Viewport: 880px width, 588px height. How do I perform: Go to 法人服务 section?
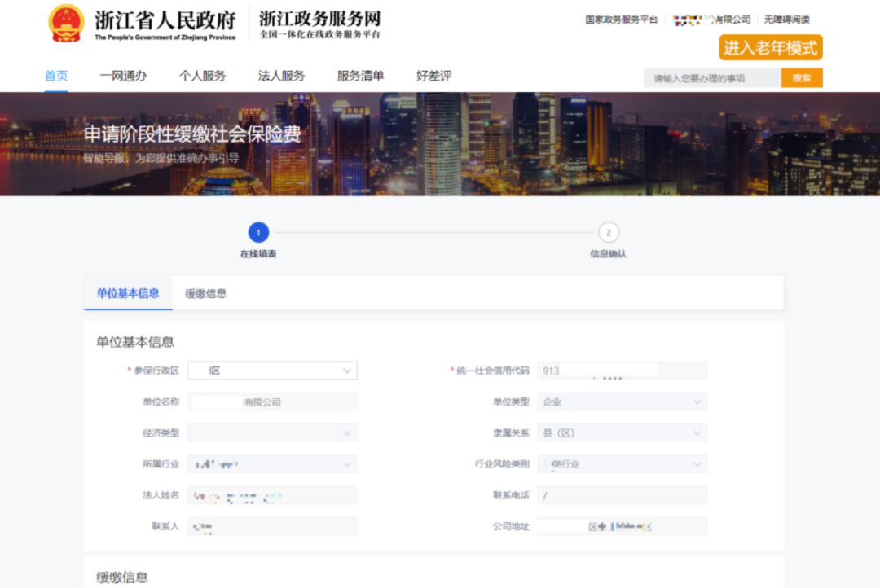pos(281,76)
